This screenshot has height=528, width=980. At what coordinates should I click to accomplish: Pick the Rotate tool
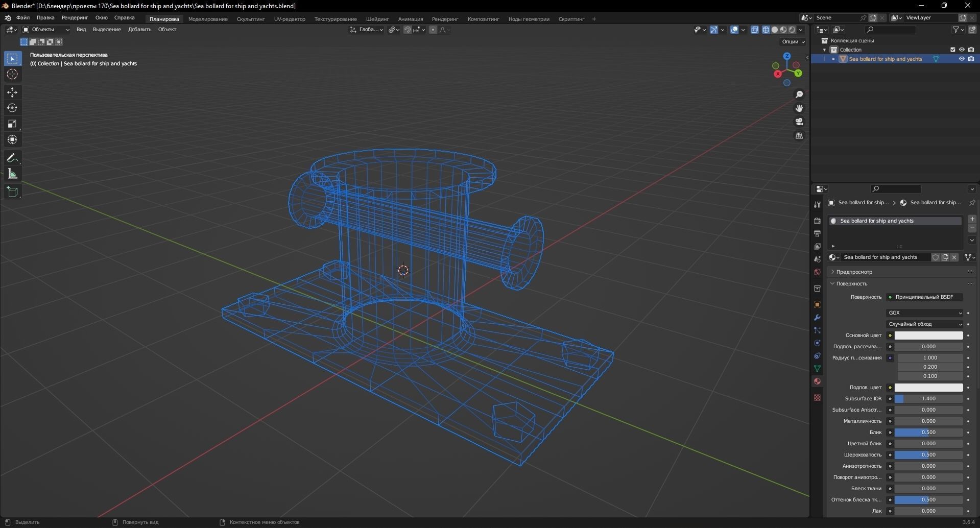pyautogui.click(x=12, y=108)
